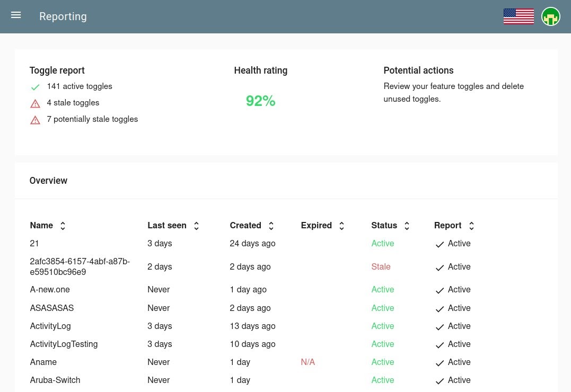Viewport: 571px width, 392px height.
Task: Sort the table by Last seen column
Action: (x=196, y=225)
